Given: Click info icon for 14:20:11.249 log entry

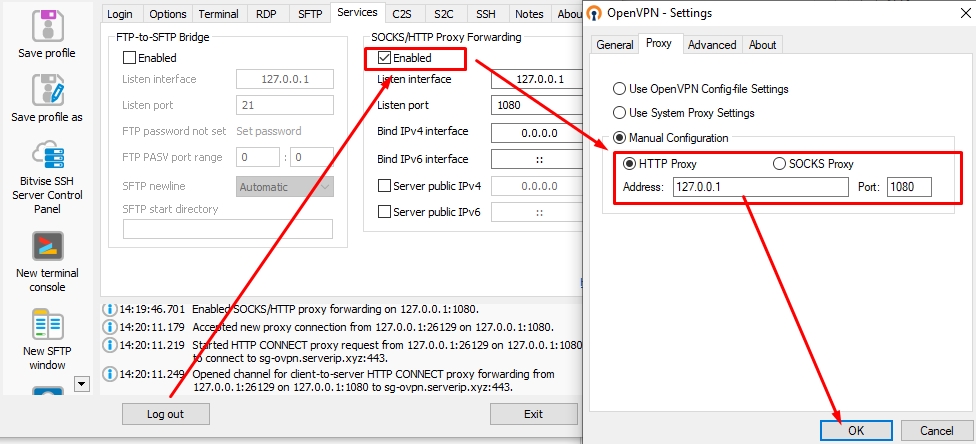Looking at the screenshot, I should coord(110,374).
